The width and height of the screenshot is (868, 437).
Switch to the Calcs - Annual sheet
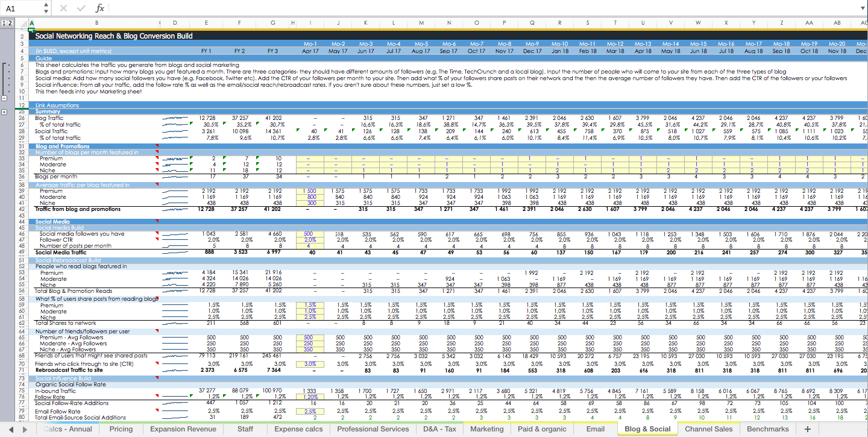pos(68,429)
